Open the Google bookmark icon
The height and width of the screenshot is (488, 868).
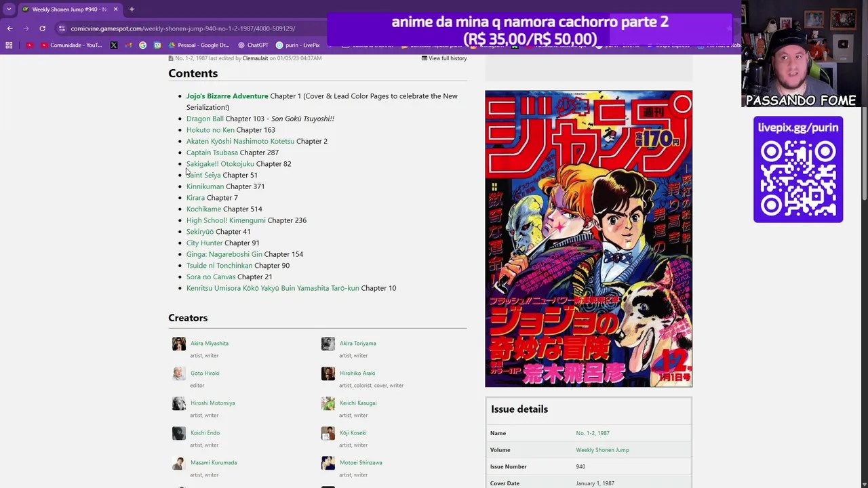(x=142, y=45)
